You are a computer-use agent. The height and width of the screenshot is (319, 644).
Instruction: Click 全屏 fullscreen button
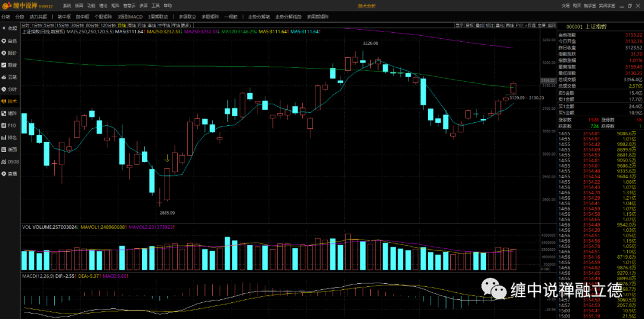click(541, 26)
